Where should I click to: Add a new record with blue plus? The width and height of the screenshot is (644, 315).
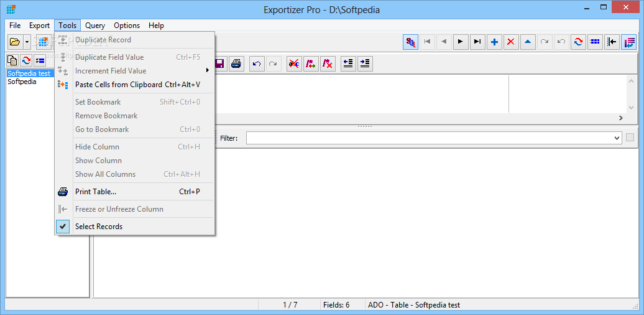tap(495, 42)
